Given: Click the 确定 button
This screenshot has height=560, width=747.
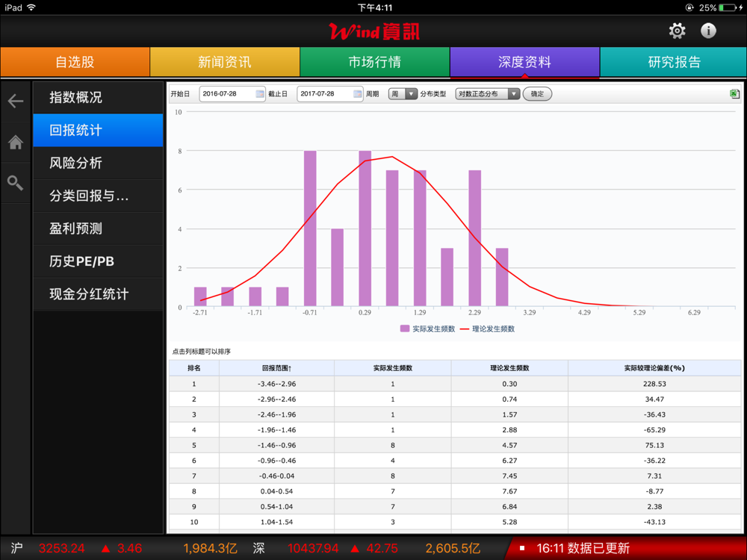Looking at the screenshot, I should (537, 94).
